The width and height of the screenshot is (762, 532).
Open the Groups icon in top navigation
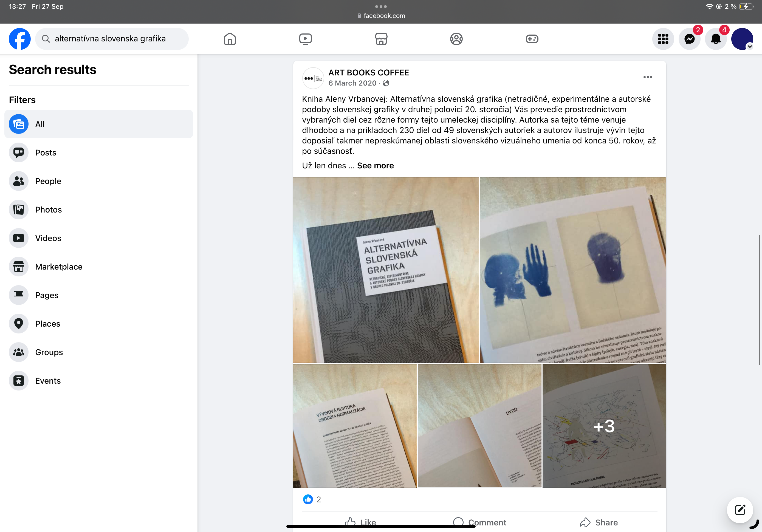[x=456, y=39]
